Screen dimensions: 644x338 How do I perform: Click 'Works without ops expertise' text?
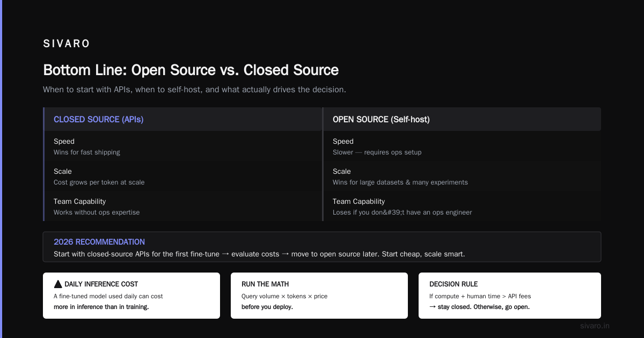(97, 212)
